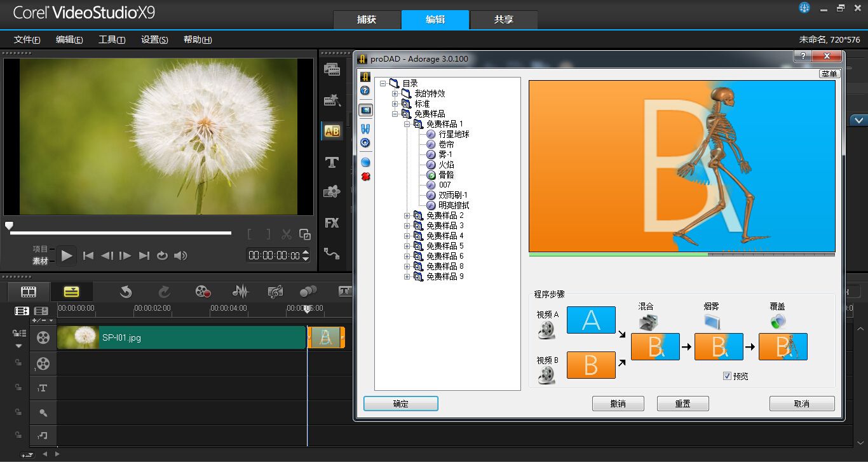
Task: Open the Sound Mixer icon
Action: point(240,292)
